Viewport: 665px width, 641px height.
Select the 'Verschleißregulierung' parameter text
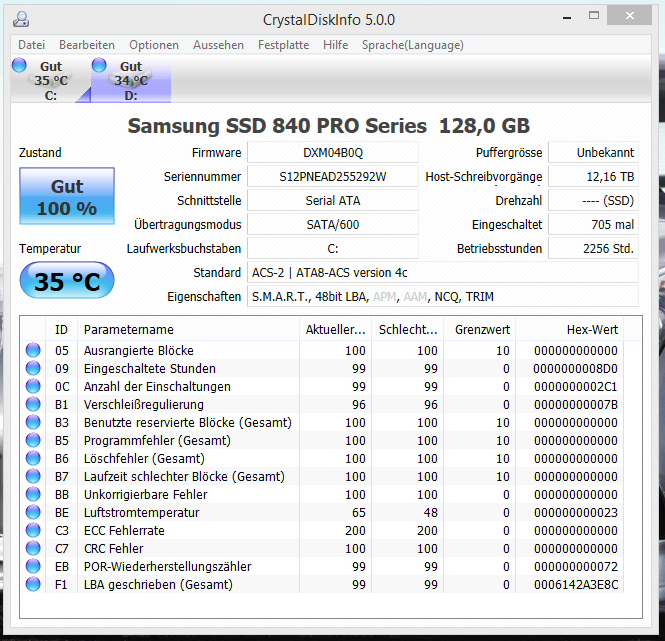click(x=144, y=405)
